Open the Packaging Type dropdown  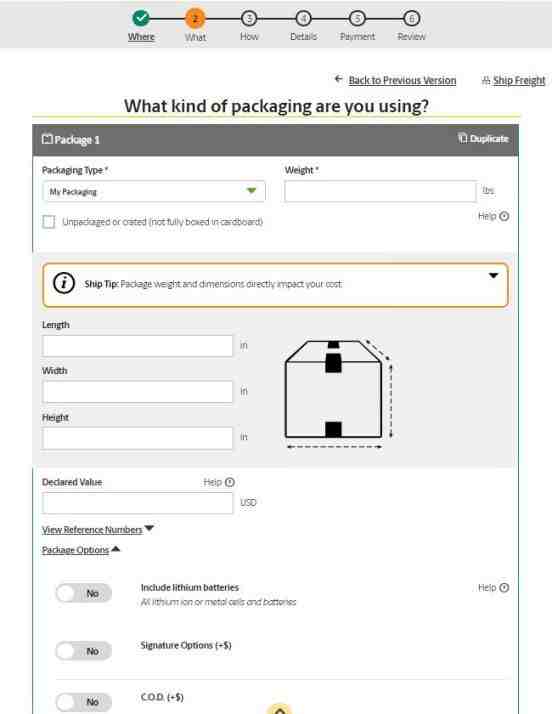tap(154, 191)
